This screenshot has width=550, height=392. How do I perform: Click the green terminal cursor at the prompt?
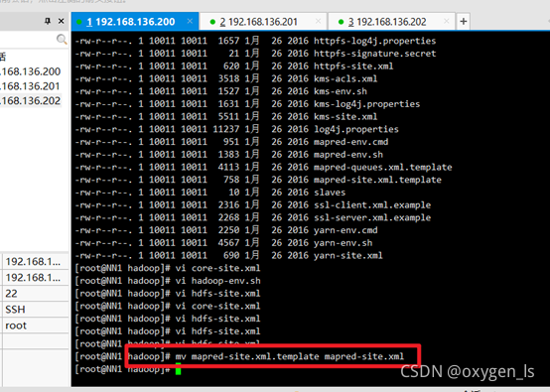(x=178, y=369)
